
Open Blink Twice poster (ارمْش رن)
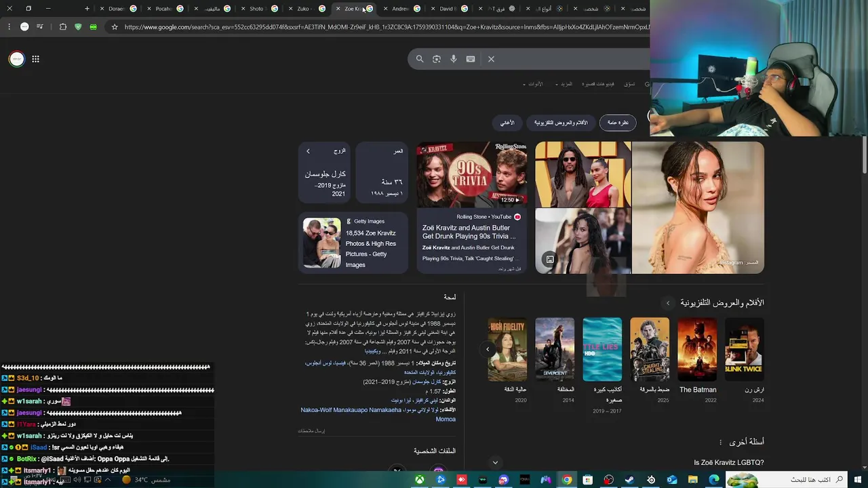(745, 349)
